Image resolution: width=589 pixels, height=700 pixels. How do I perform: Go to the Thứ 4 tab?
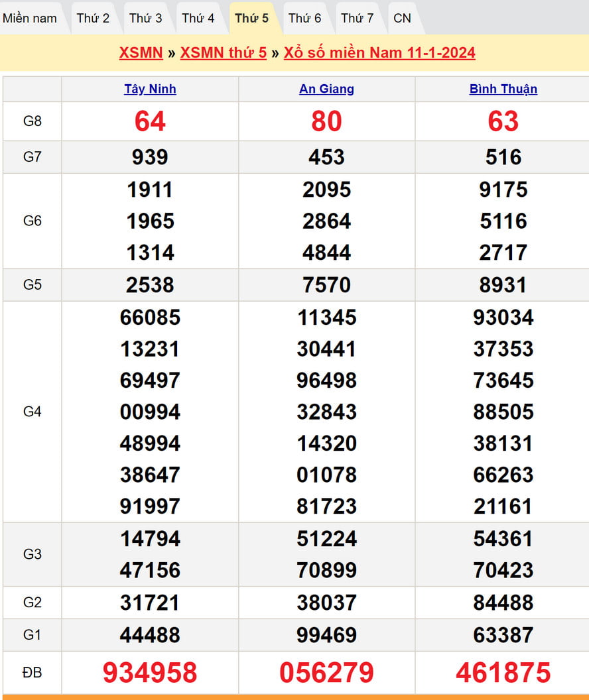198,18
